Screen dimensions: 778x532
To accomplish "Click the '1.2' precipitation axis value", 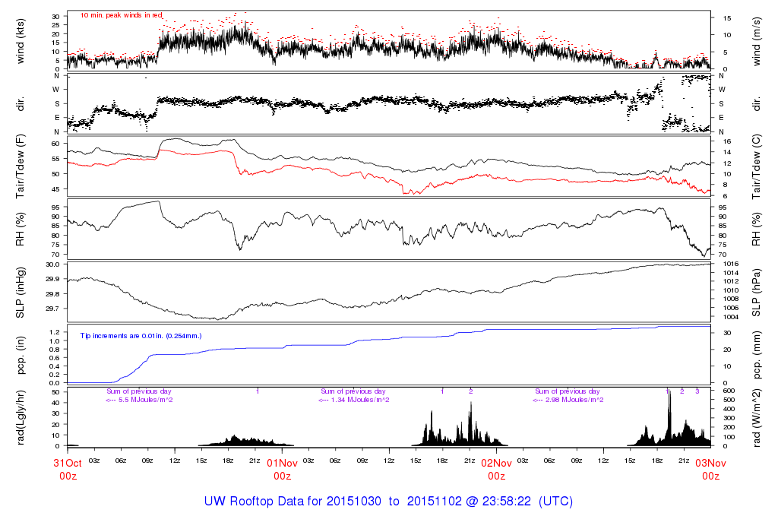I will (x=55, y=332).
